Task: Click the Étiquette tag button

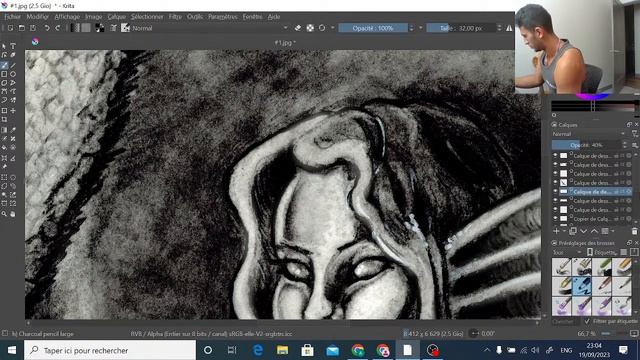Action: (601, 252)
